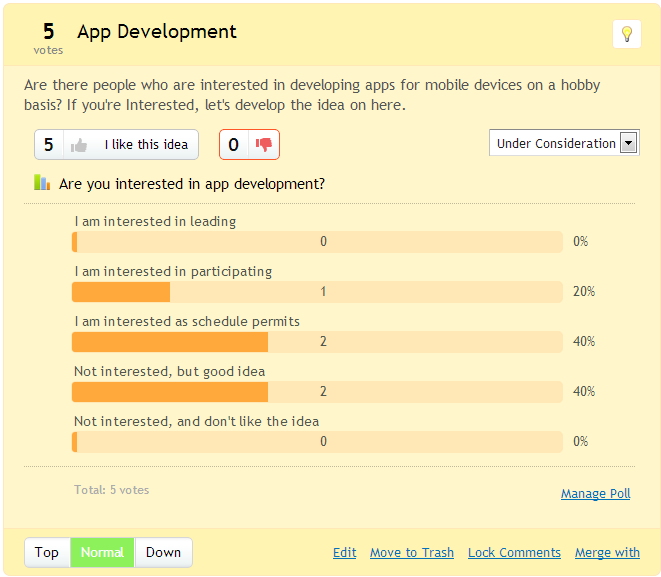This screenshot has width=661, height=577.
Task: Click the App Development idea title
Action: coord(157,32)
